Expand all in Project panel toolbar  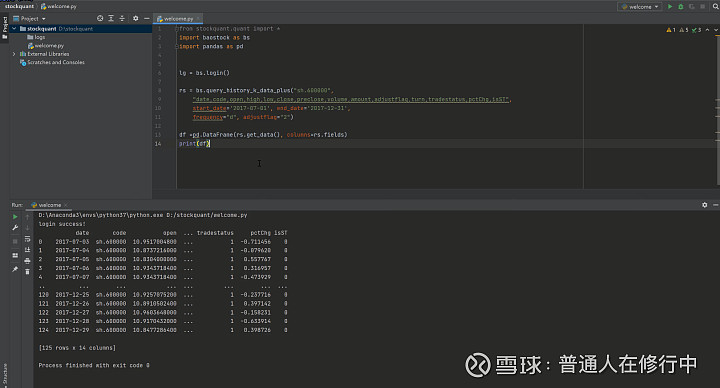(x=111, y=18)
